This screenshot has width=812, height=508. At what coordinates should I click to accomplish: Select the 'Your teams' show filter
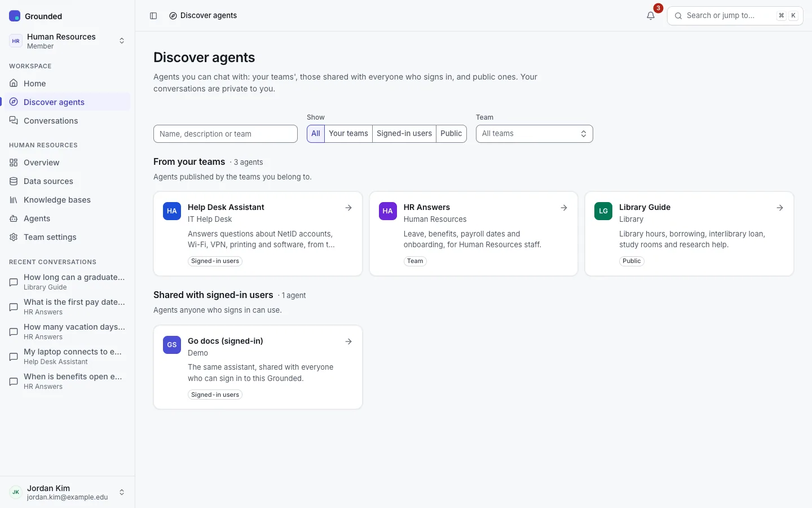coord(348,134)
